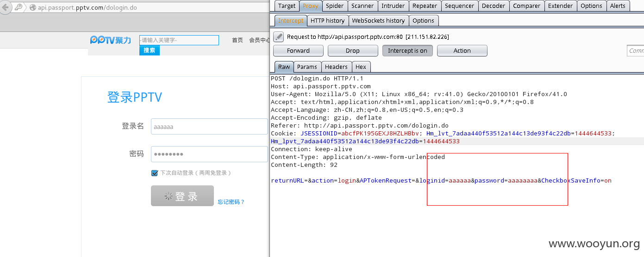The width and height of the screenshot is (644, 257).
Task: Click the Forward button
Action: pos(298,51)
